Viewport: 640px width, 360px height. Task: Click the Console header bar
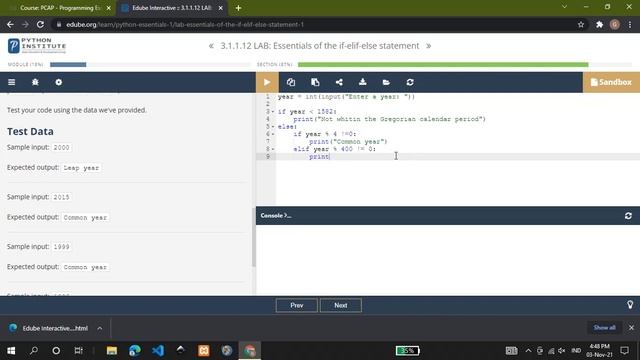pyautogui.click(x=448, y=216)
